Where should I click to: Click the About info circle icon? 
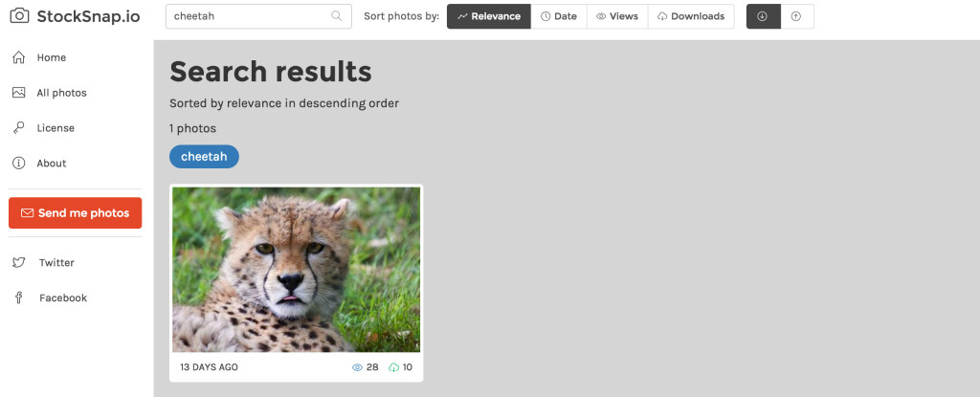[19, 164]
